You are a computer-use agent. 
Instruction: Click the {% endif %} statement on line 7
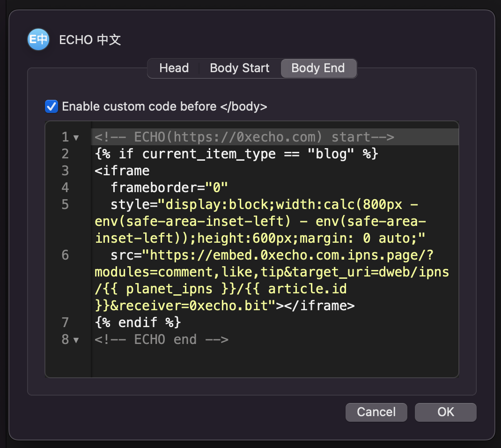(136, 322)
